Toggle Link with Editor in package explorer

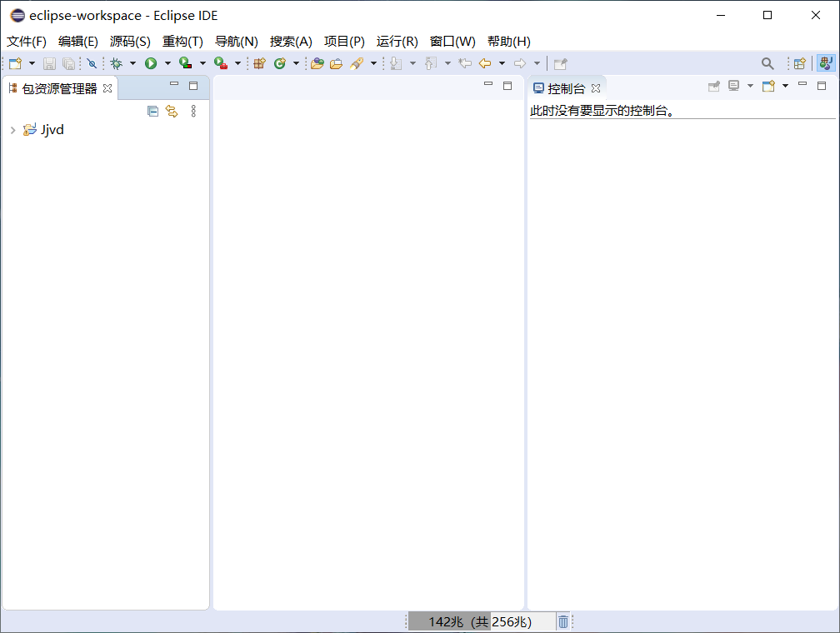(172, 111)
